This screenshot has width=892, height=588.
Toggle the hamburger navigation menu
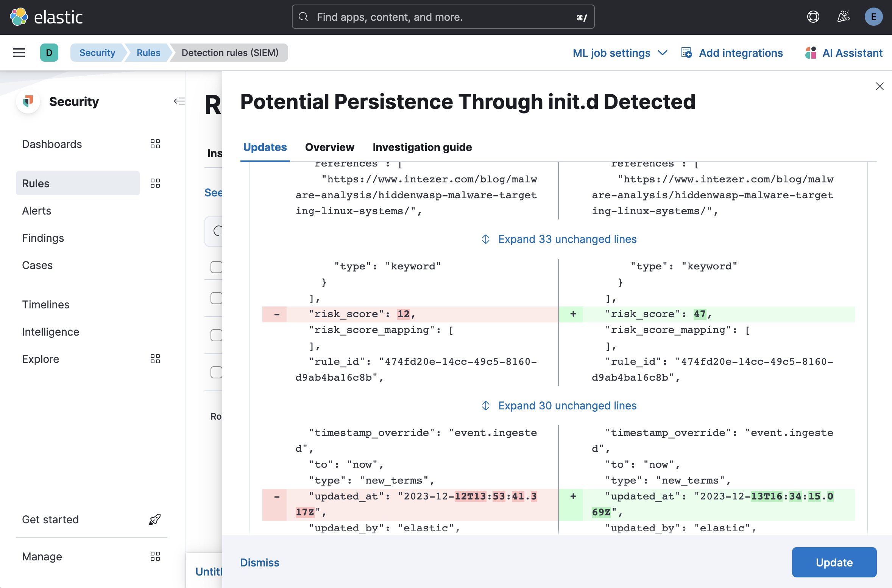pos(19,53)
